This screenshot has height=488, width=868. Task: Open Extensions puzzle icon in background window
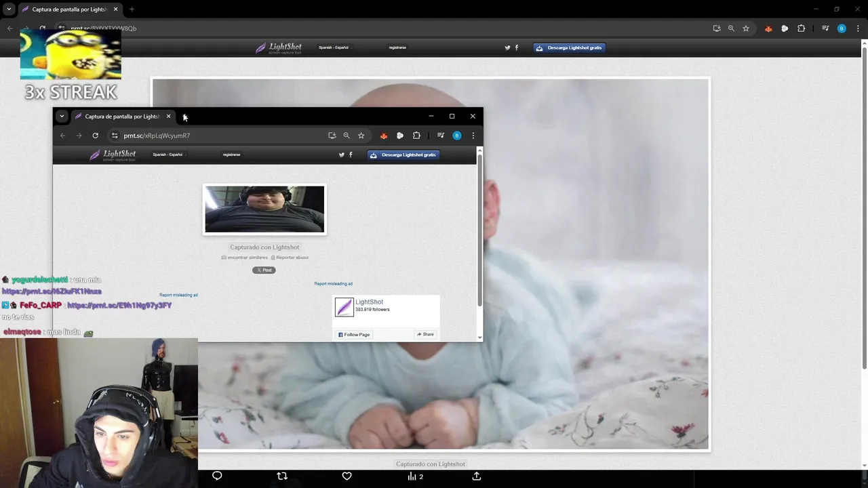coord(801,28)
